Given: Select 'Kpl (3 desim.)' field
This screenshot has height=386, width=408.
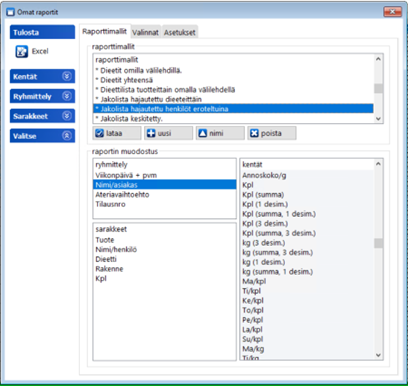Looking at the screenshot, I should (307, 223).
